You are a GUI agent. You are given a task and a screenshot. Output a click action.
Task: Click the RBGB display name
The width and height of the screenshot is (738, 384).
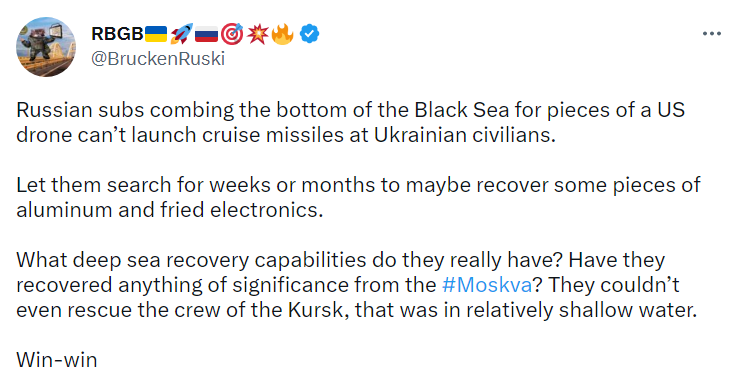click(117, 34)
